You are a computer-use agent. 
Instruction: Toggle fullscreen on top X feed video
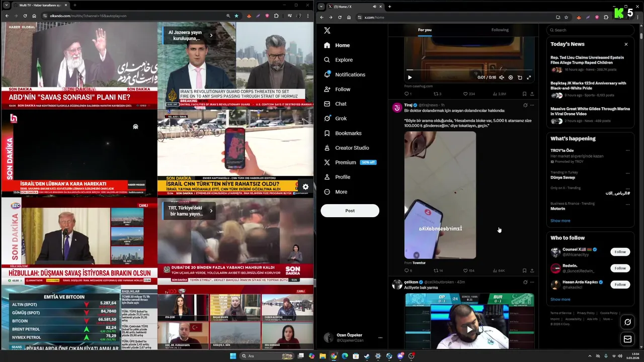(529, 77)
